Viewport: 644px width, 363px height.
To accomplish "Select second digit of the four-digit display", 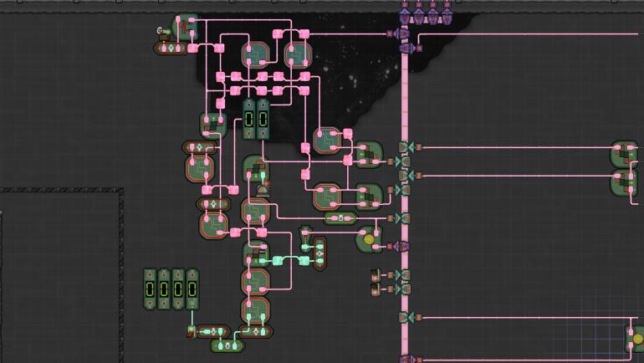I will point(164,289).
